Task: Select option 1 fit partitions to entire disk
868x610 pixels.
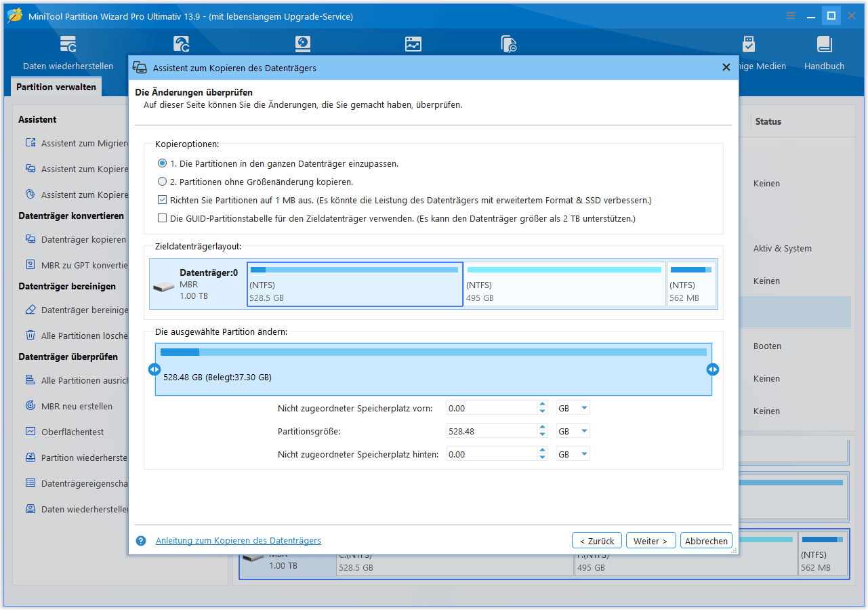Action: coord(162,163)
